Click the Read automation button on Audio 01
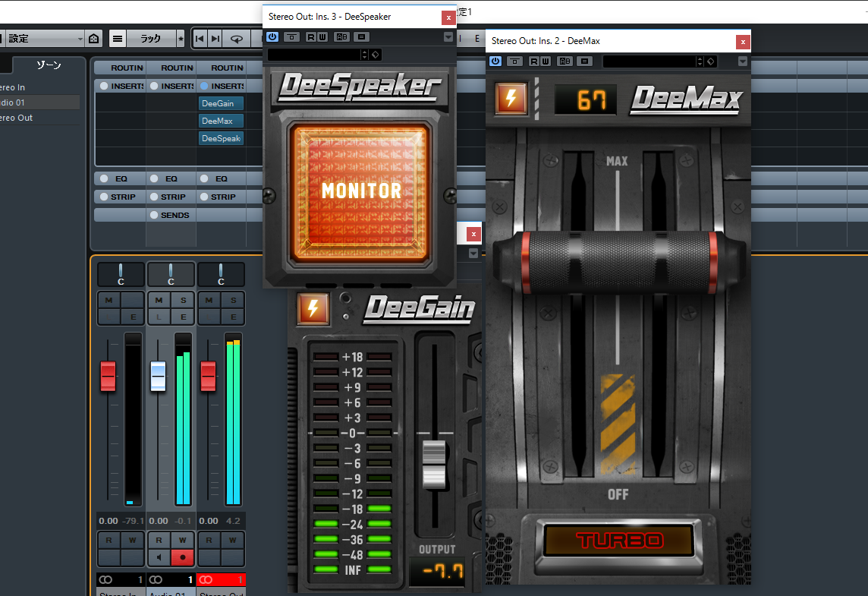 (159, 540)
